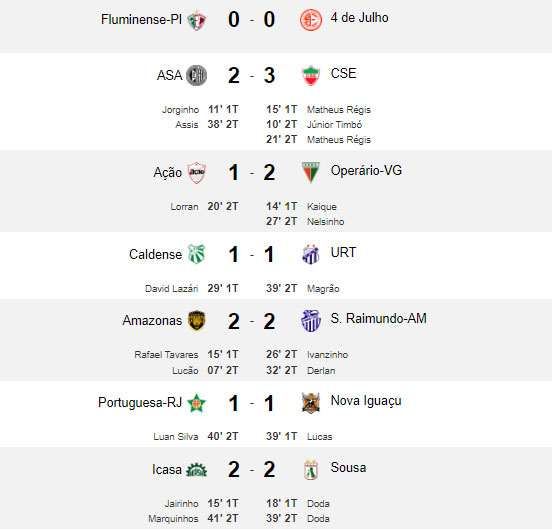Click the Amazonas jaguar badge
The width and height of the screenshot is (552, 530).
pos(196,321)
